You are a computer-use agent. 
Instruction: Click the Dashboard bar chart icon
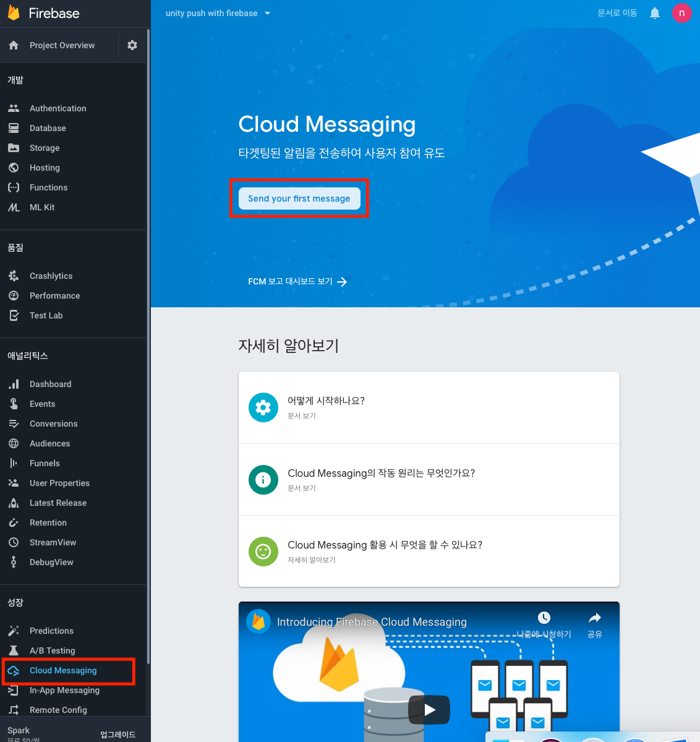point(14,384)
